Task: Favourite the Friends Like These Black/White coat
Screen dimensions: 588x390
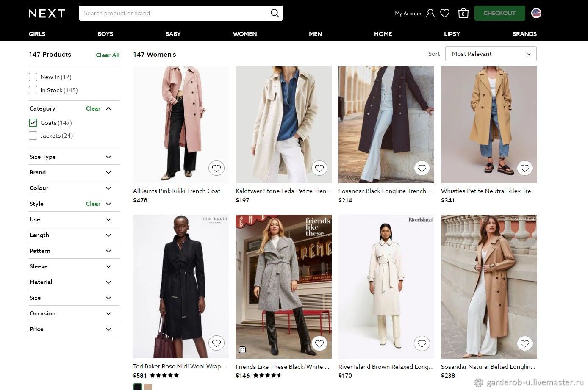Action: pos(319,343)
